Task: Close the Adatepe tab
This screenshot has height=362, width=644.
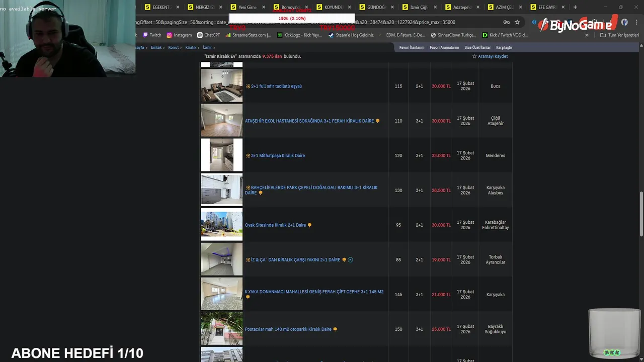Action: 478,7
